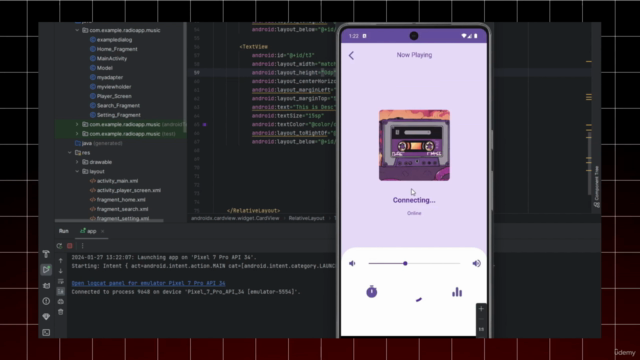
Task: Open the Component Tree side panel
Action: [597, 187]
